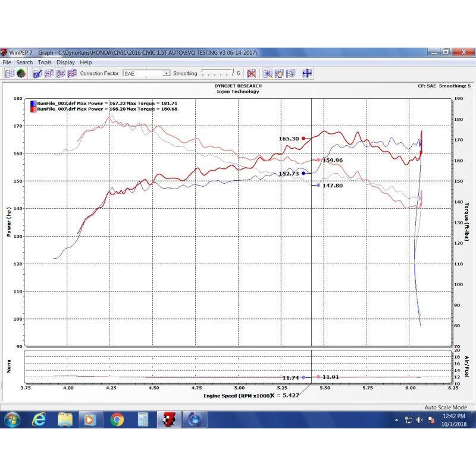The height and width of the screenshot is (476, 476).
Task: Open the File menu
Action: pos(8,62)
